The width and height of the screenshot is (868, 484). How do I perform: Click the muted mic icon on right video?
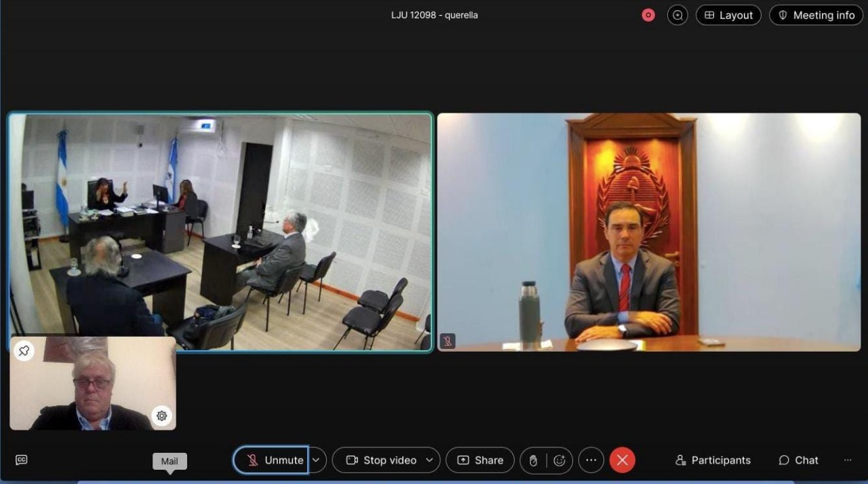pos(448,341)
